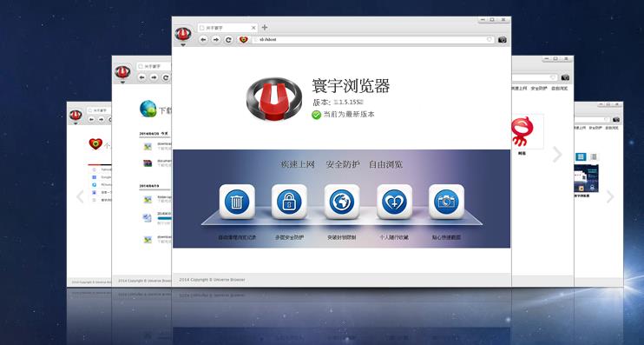Click the large 寰宇浏览器 logo on about page
Screen dimensions: 644x345
click(274, 98)
